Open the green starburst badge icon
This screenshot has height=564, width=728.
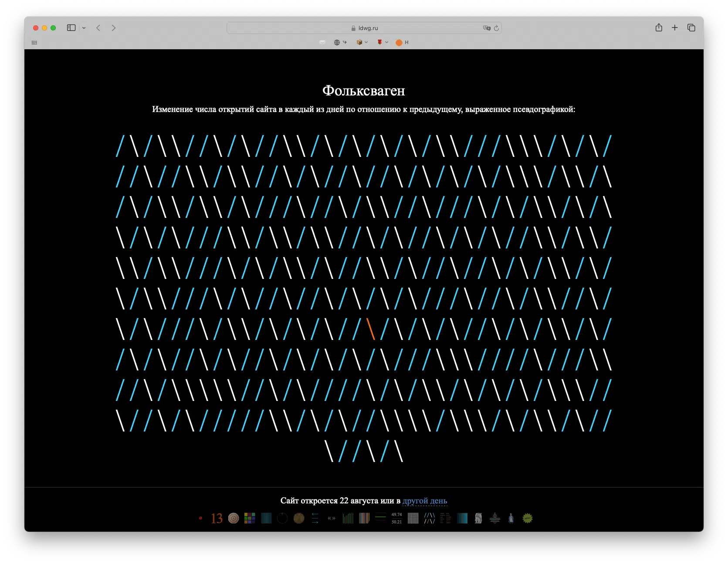click(x=528, y=518)
